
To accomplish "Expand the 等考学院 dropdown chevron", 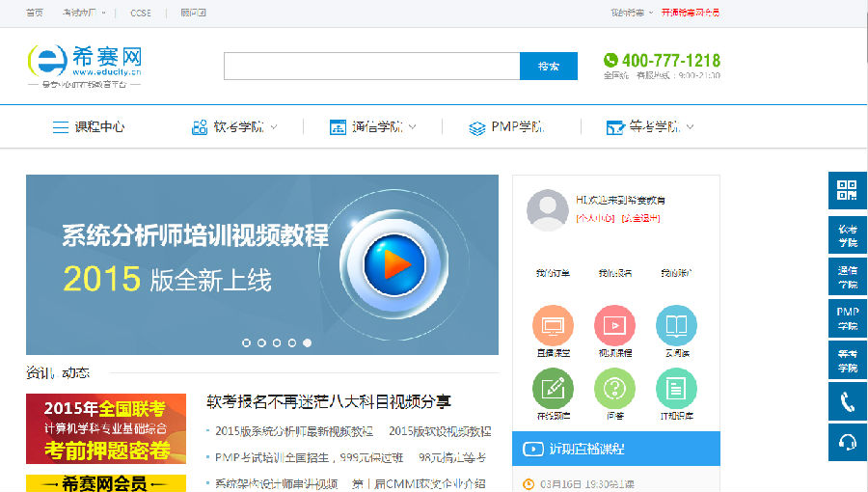I will (690, 126).
